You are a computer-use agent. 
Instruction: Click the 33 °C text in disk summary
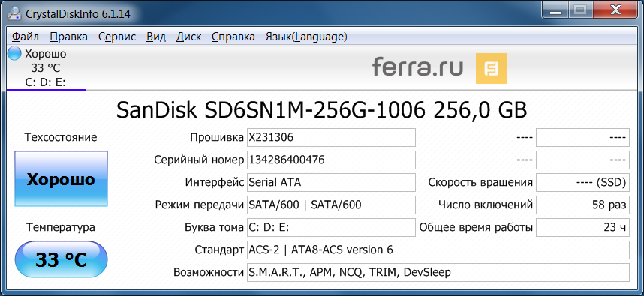tap(46, 68)
